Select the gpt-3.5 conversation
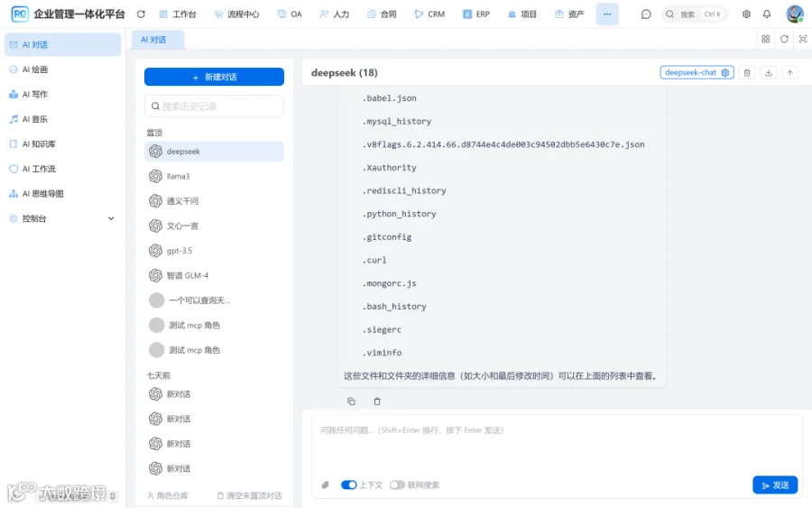Screen dimensions: 812x508 (x=214, y=251)
